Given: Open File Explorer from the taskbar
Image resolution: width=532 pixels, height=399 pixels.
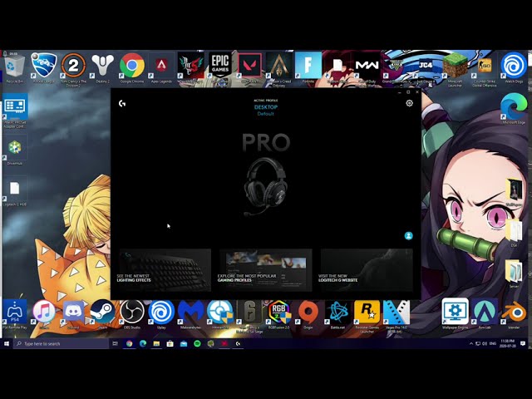Looking at the screenshot, I should click(156, 343).
